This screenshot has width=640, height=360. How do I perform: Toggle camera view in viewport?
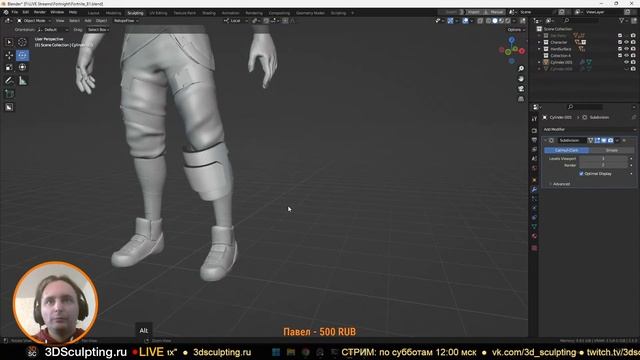[521, 89]
